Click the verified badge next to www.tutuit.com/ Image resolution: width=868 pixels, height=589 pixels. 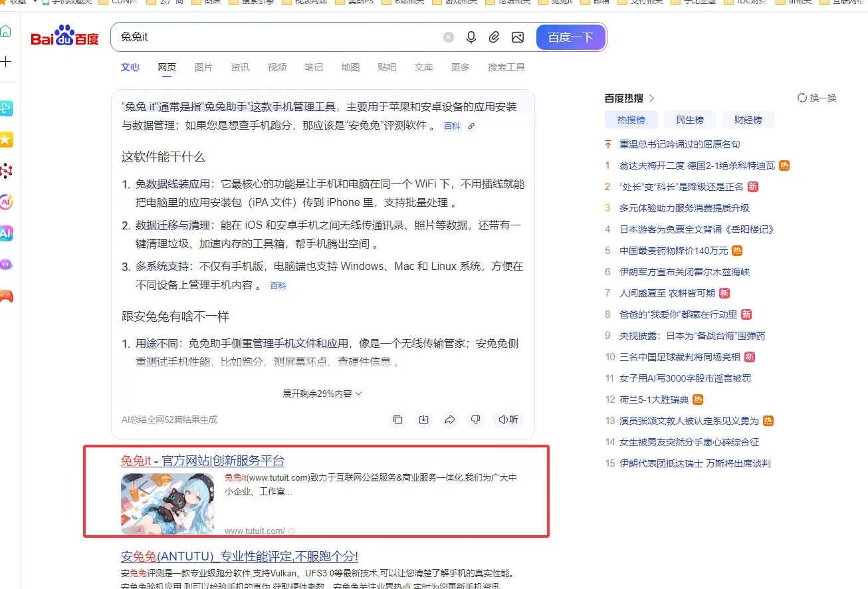(x=292, y=531)
